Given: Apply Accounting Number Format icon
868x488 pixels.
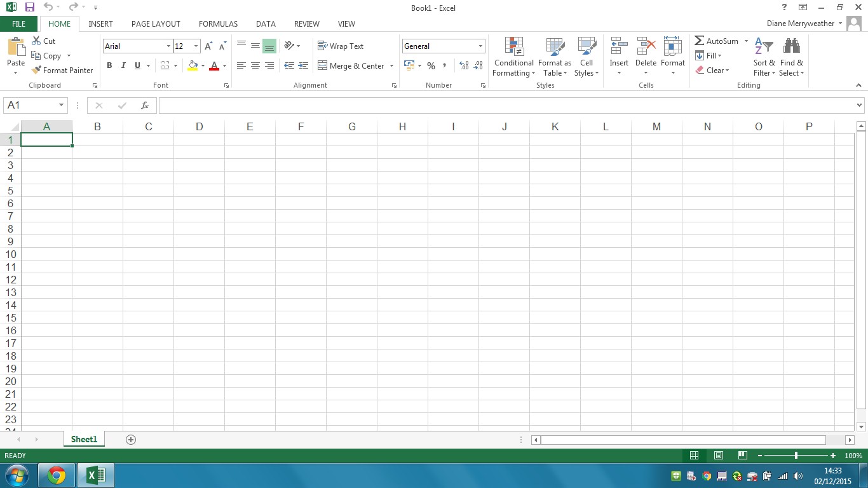Looking at the screenshot, I should click(x=409, y=65).
